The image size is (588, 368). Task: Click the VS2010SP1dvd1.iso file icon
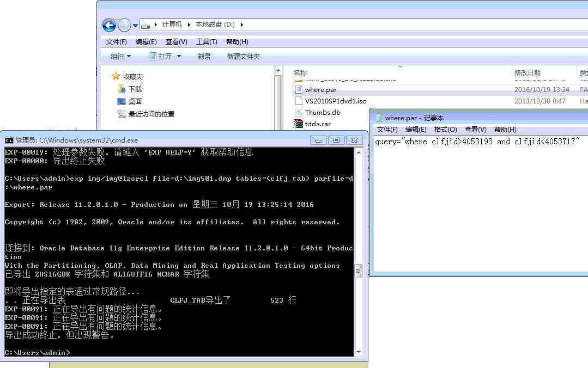(299, 101)
